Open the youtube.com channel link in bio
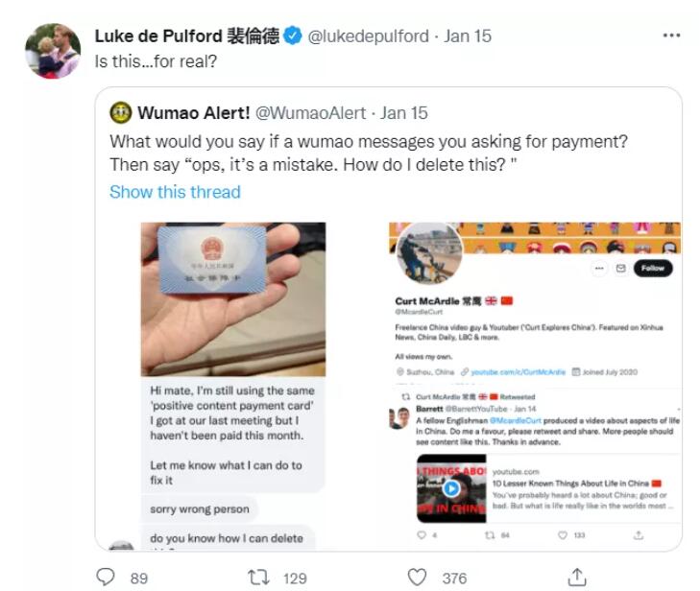The height and width of the screenshot is (591, 700). pos(518,372)
